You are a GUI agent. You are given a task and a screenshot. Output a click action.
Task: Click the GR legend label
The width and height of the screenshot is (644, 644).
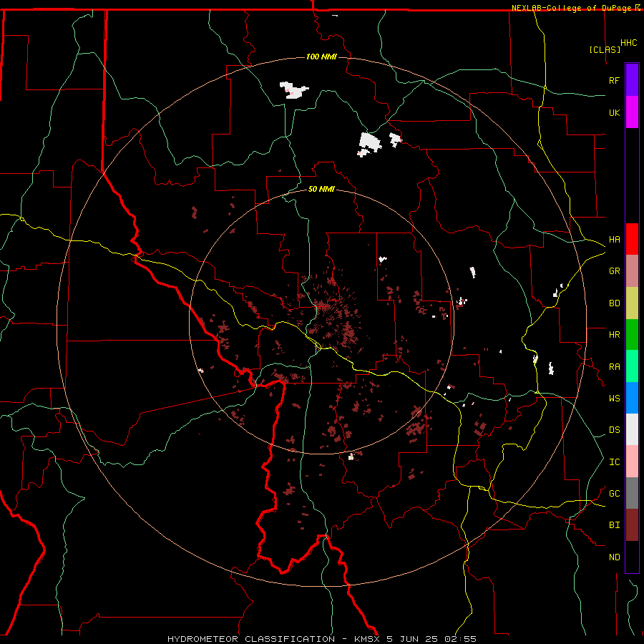614,270
